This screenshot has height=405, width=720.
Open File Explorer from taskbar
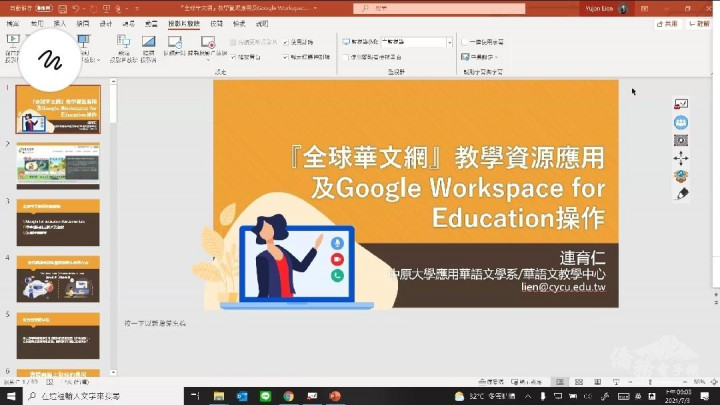pyautogui.click(x=219, y=396)
